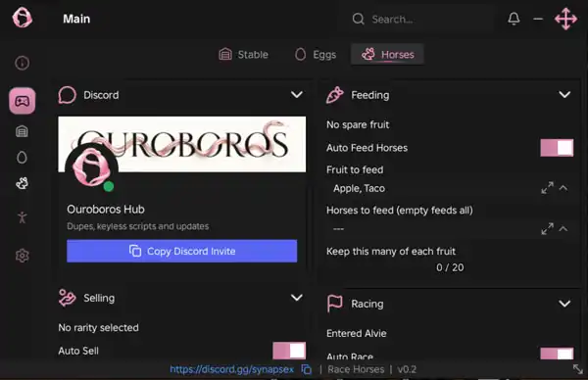Click in the Search field
The height and width of the screenshot is (380, 588).
click(x=416, y=19)
